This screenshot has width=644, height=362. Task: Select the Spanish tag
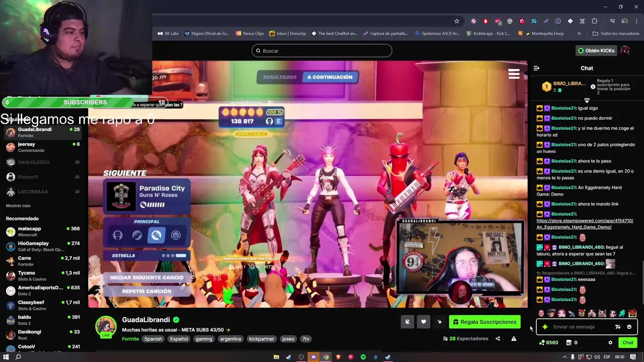(153, 339)
